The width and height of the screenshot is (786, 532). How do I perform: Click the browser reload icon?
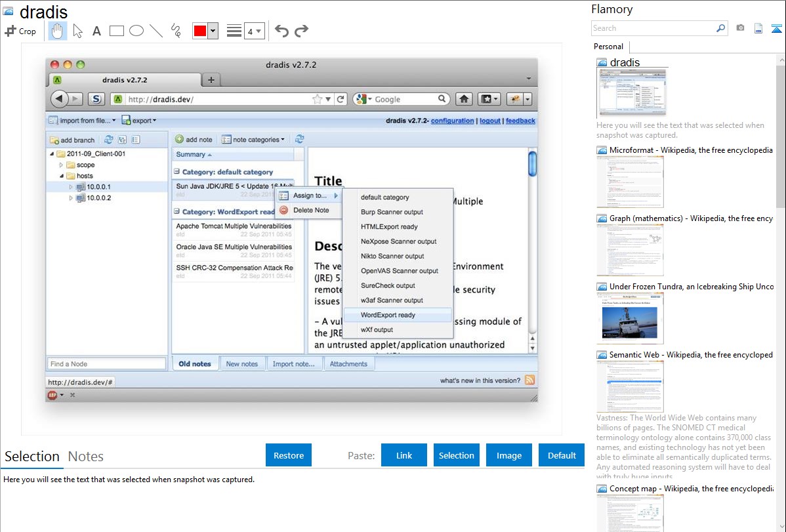coord(341,99)
